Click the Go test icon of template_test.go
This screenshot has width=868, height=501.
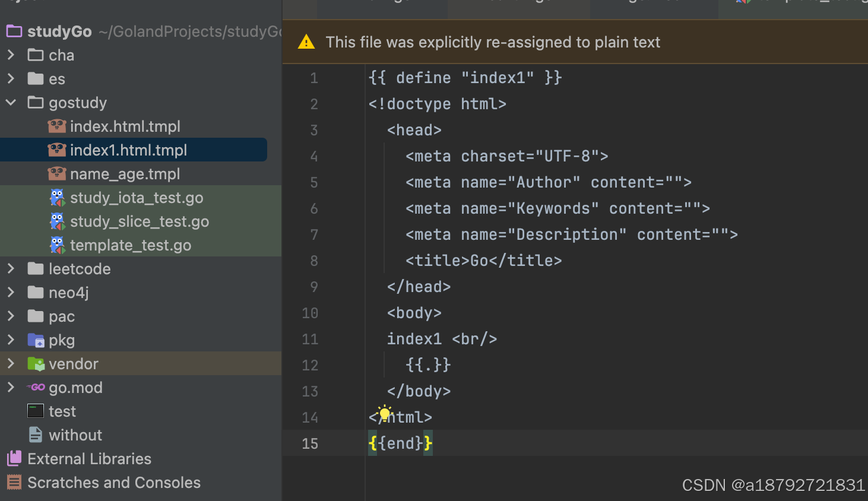57,245
